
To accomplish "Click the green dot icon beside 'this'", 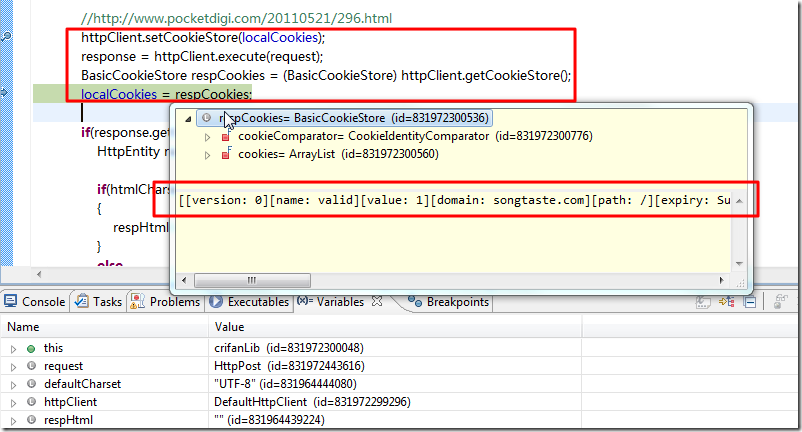I will 31,349.
